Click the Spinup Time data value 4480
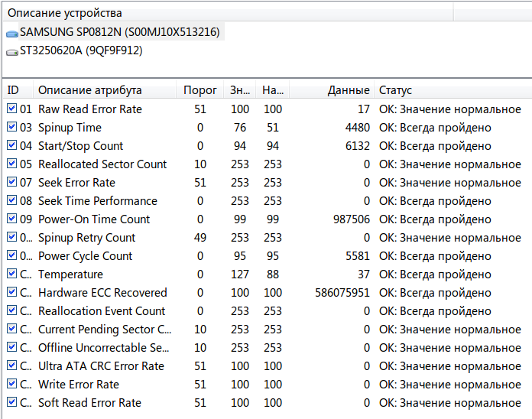532x419 pixels. 357,128
